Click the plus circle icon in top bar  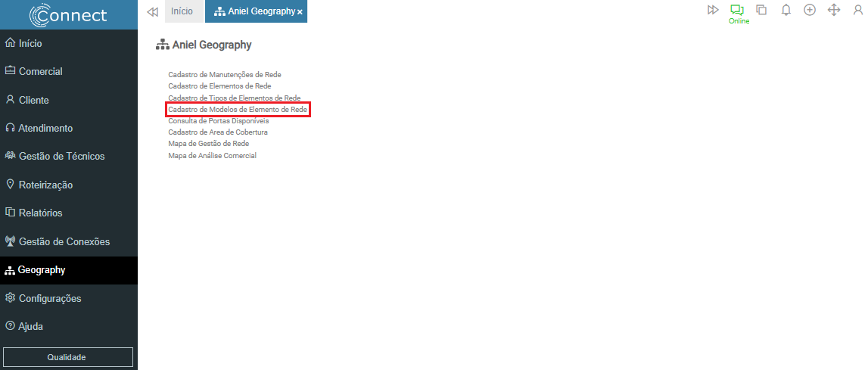tap(810, 10)
